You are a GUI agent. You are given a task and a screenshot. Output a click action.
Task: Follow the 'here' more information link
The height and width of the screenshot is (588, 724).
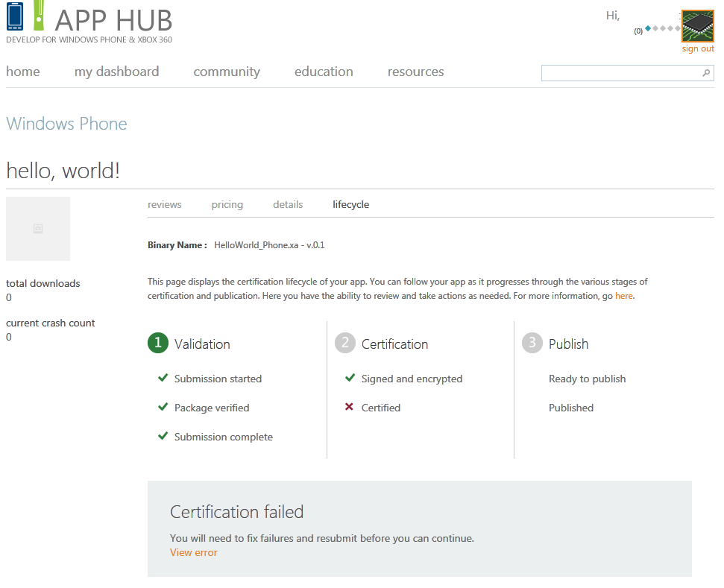tap(624, 296)
